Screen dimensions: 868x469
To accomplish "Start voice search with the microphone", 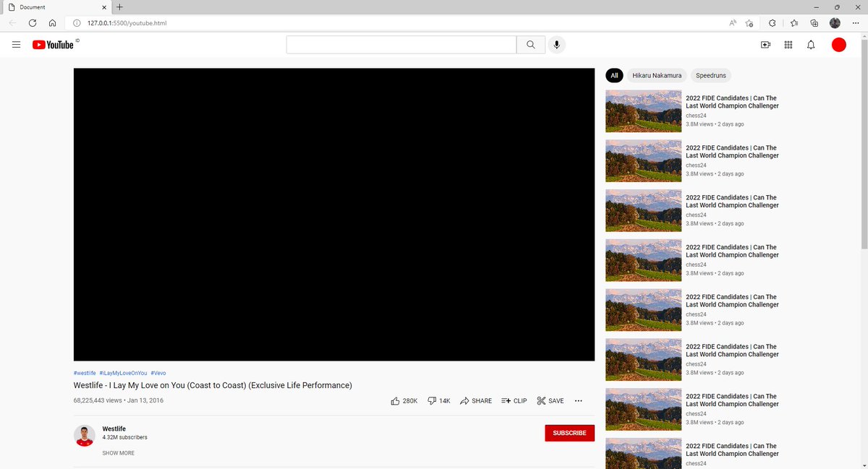I will tap(556, 45).
